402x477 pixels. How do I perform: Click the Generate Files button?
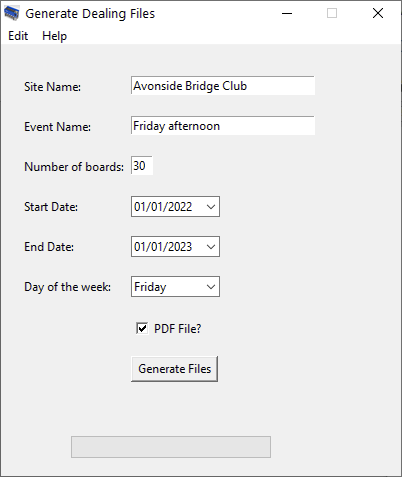tap(175, 369)
